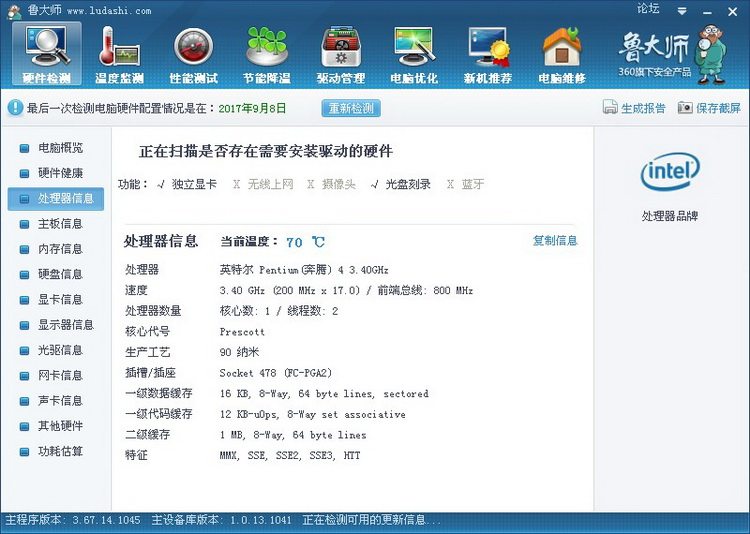Click the 处理器品牌 label under Intel logo
This screenshot has width=750, height=534.
[670, 216]
